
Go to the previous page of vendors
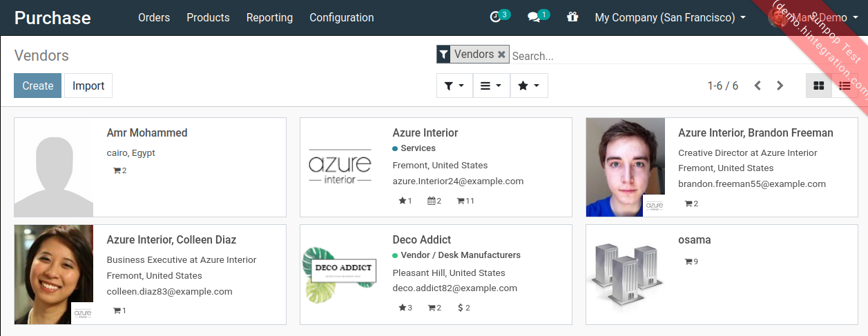[758, 86]
